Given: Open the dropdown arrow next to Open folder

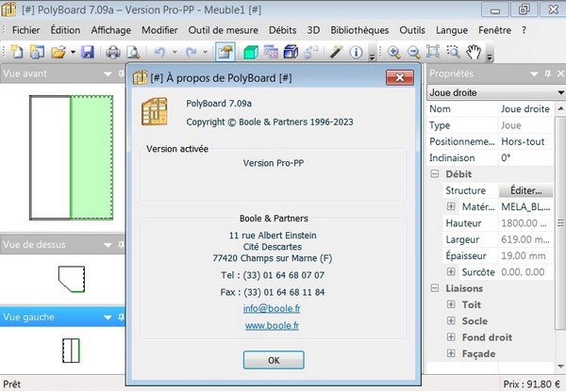Looking at the screenshot, I should click(73, 52).
